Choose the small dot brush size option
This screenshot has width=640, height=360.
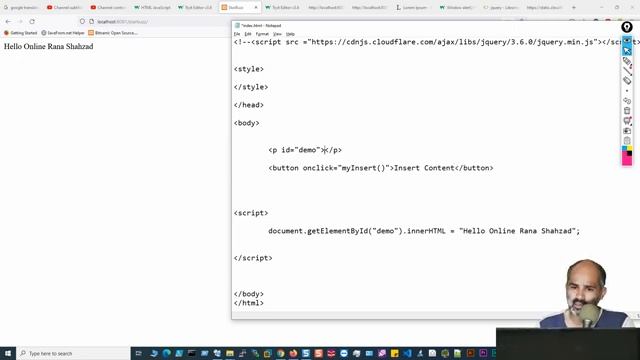click(x=627, y=91)
